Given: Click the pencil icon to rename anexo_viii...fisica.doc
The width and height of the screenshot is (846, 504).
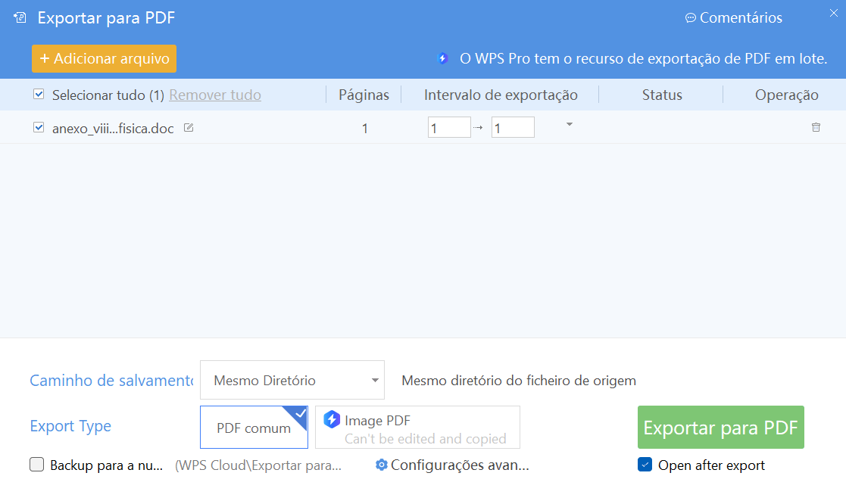Looking at the screenshot, I should coord(188,128).
